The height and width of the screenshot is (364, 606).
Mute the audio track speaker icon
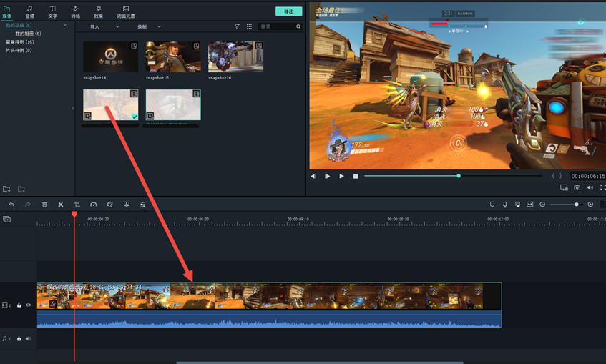[29, 339]
